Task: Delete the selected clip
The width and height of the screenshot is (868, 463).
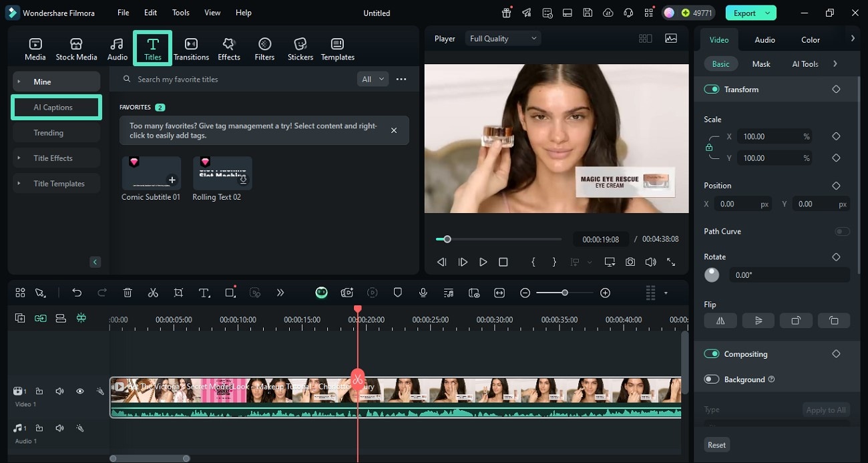Action: [128, 293]
